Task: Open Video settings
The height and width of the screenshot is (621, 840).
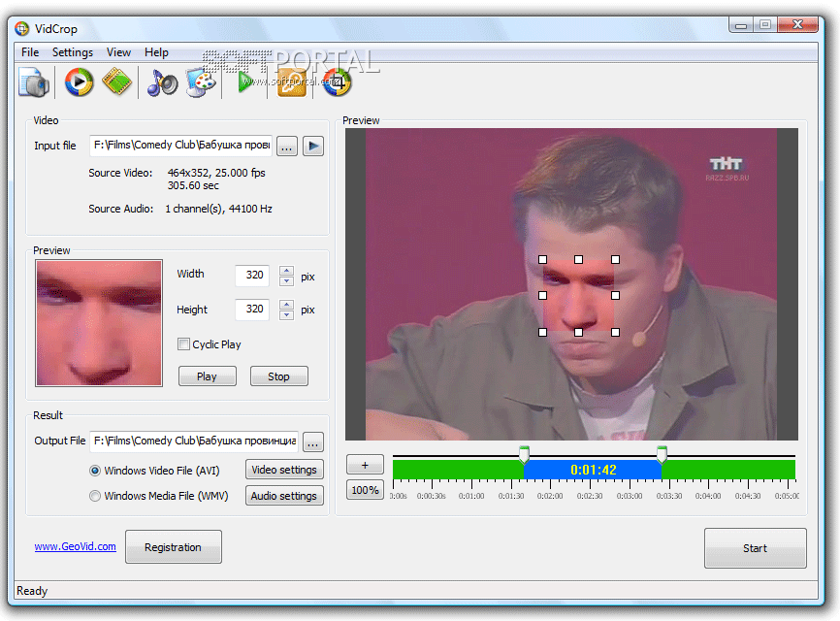Action: [x=284, y=470]
